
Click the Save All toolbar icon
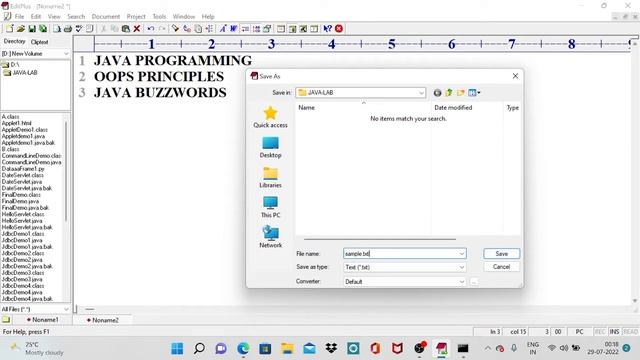42,29
